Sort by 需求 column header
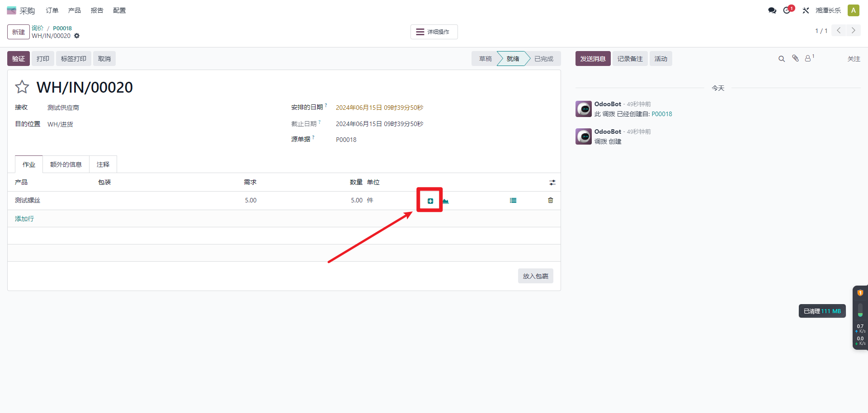Viewport: 868px width, 413px height. coord(250,182)
